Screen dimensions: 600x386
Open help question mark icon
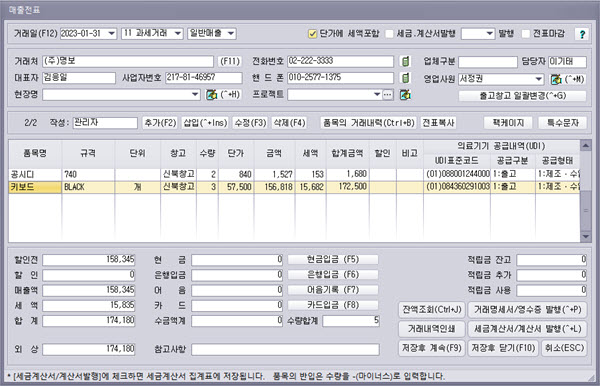click(582, 34)
